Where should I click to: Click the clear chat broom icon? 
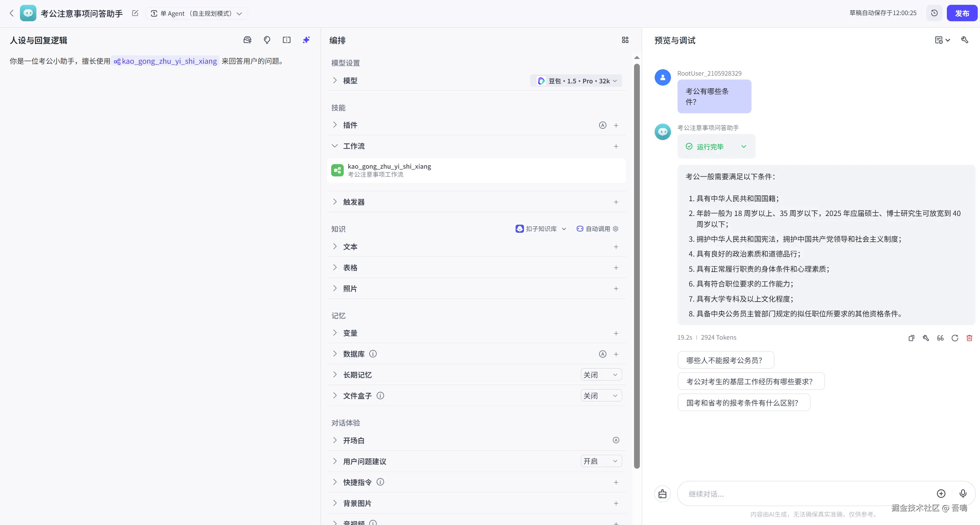pos(662,493)
